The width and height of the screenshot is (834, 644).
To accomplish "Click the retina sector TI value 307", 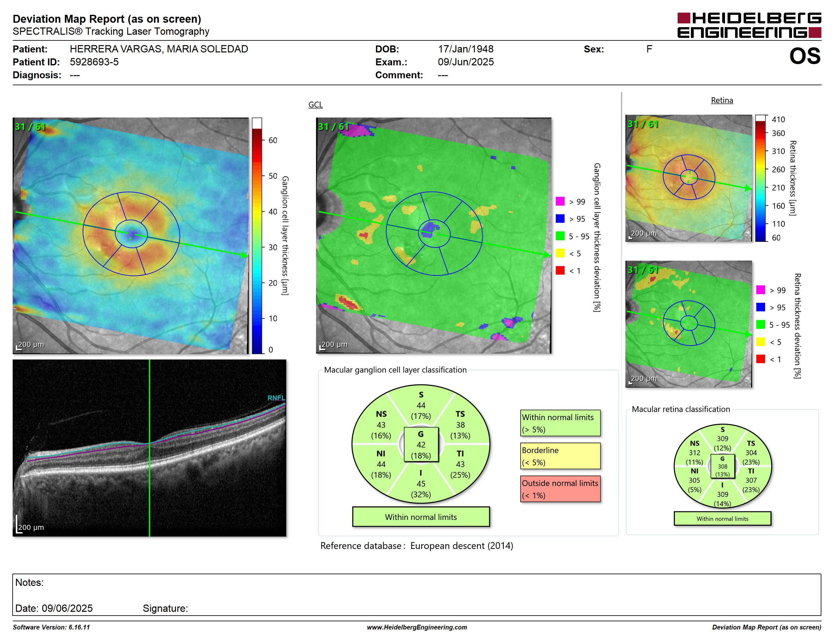I will [751, 480].
